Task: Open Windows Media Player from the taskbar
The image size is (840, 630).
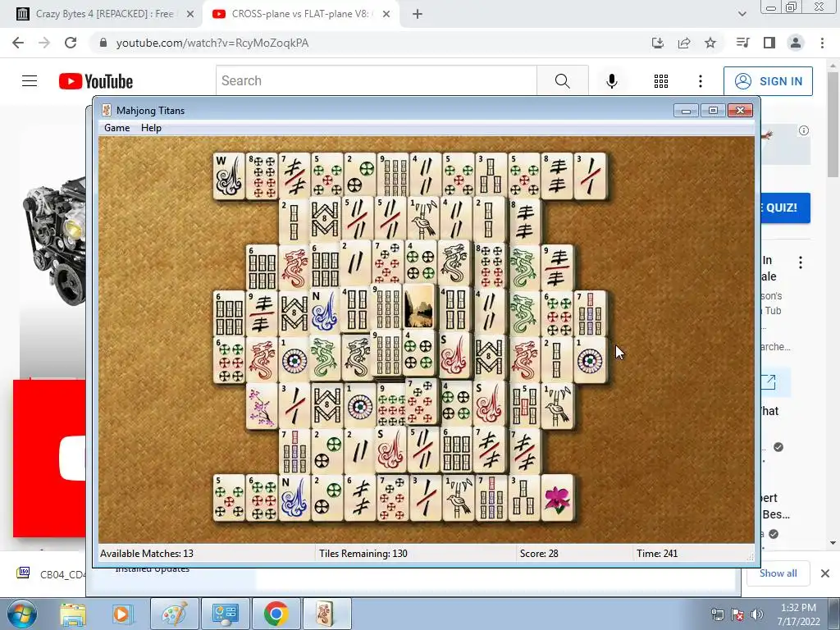Action: point(121,614)
